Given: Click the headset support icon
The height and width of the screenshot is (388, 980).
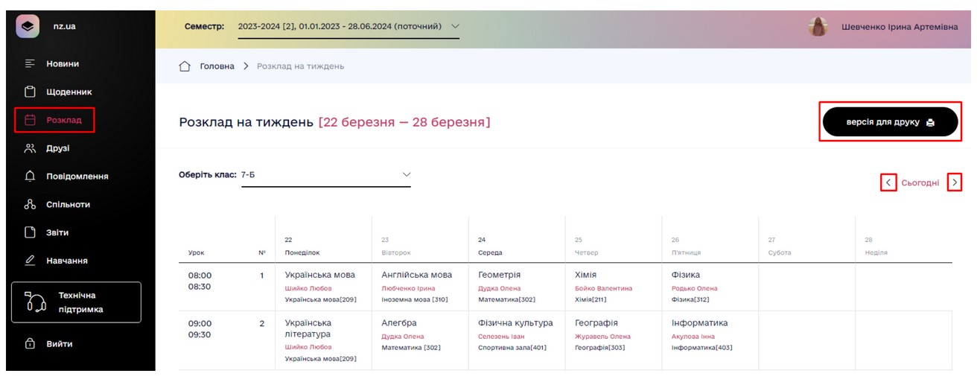Looking at the screenshot, I should 35,302.
